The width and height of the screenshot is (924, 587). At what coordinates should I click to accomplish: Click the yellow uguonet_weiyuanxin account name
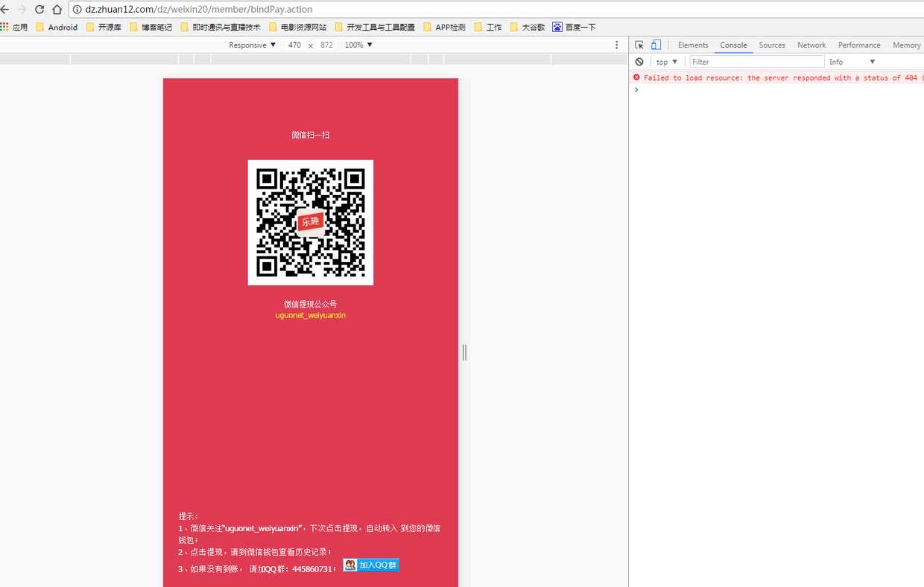click(x=311, y=315)
